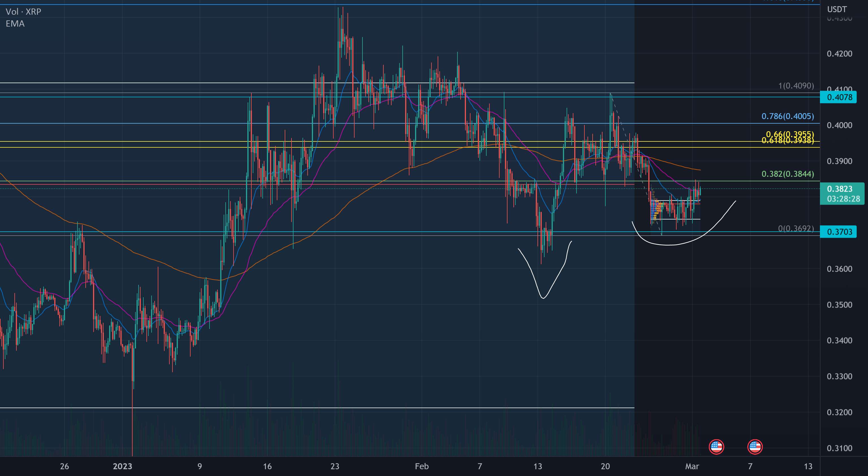This screenshot has width=868, height=476.
Task: Click the 0.3100 price axis label
Action: [839, 448]
